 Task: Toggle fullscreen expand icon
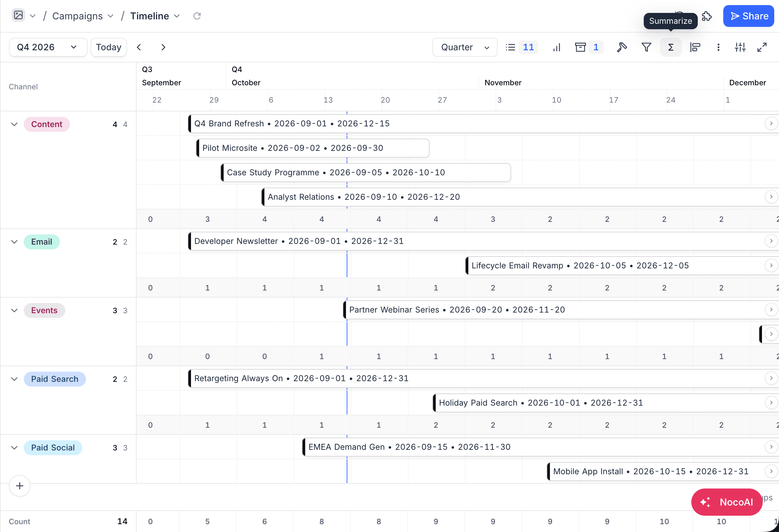point(762,47)
